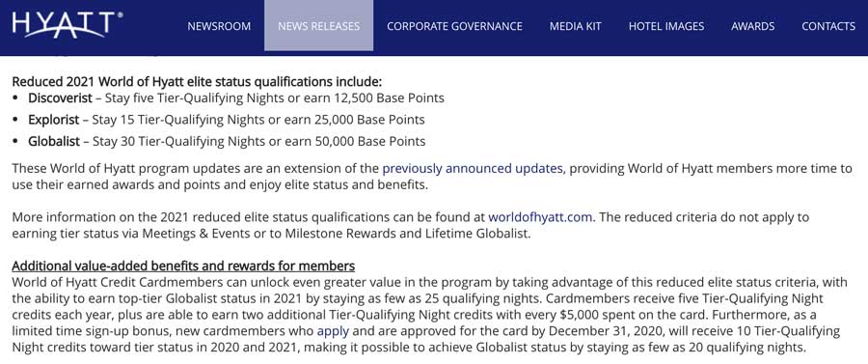Open the worldofhyatt.com hyperlink
868x364 pixels.
pos(542,217)
